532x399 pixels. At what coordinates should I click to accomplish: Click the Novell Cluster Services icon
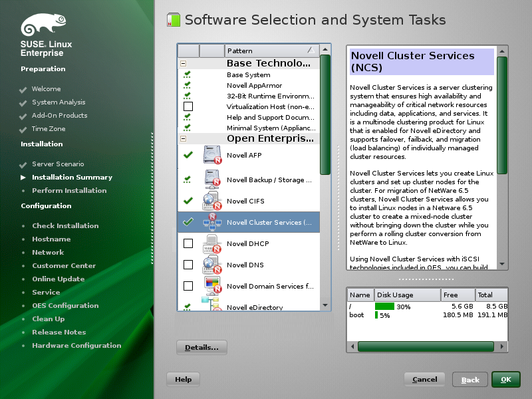[212, 222]
